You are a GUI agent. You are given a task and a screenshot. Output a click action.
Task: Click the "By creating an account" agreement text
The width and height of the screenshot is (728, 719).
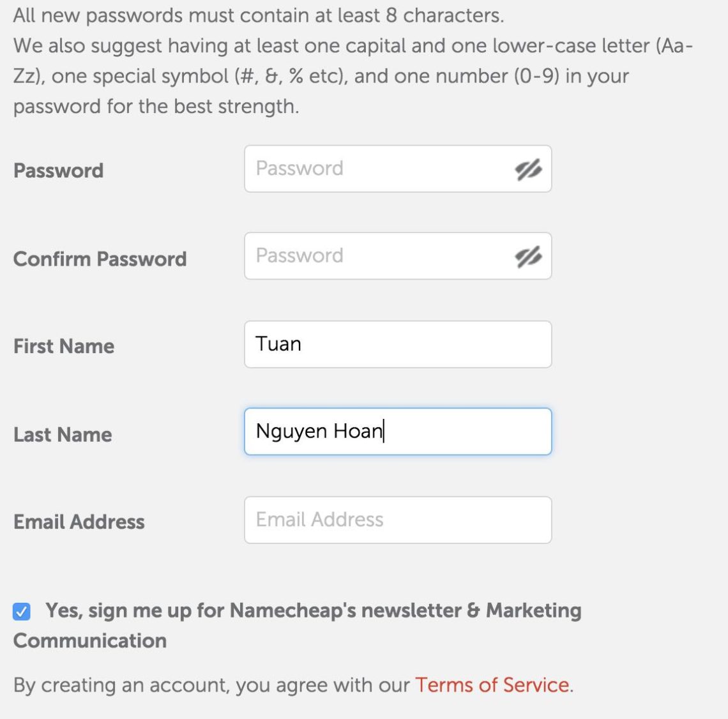(x=211, y=685)
